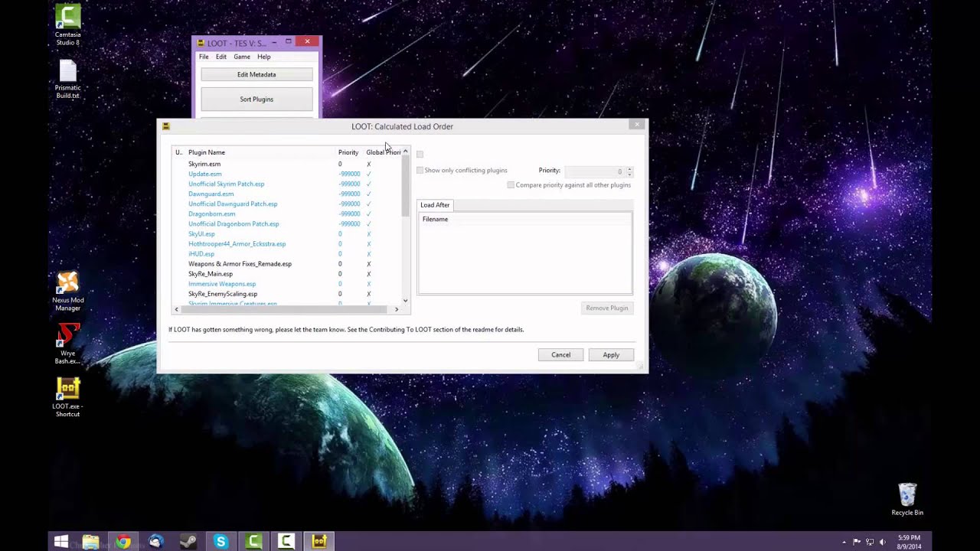
Task: Open Help menu in LOOT window
Action: [263, 57]
